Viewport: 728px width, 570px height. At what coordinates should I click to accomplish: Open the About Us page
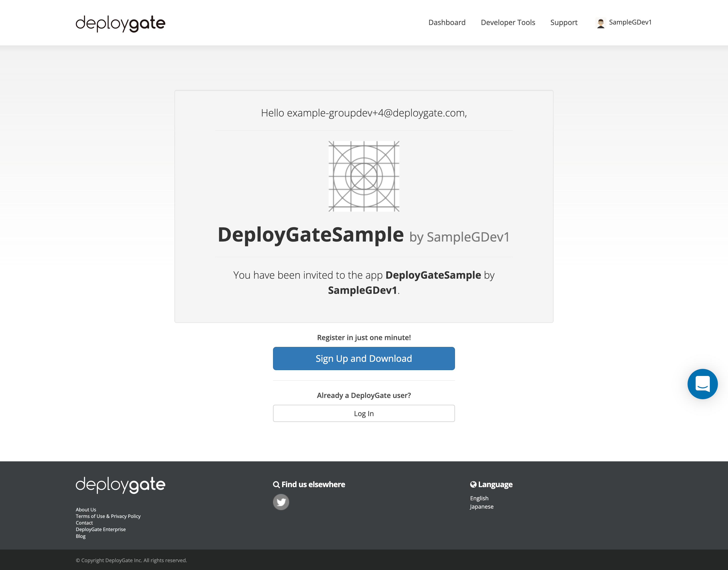click(85, 510)
